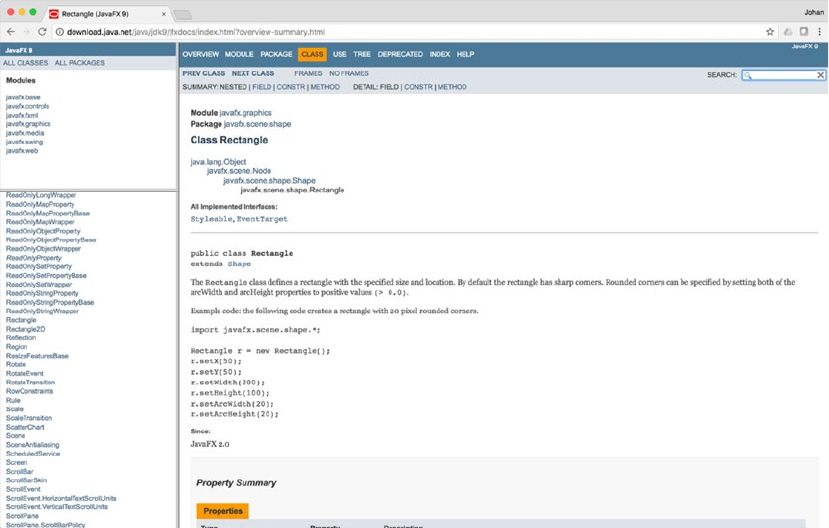Click the javafx.graphics link after Module
Viewport: 829px width, 528px height.
tap(245, 113)
